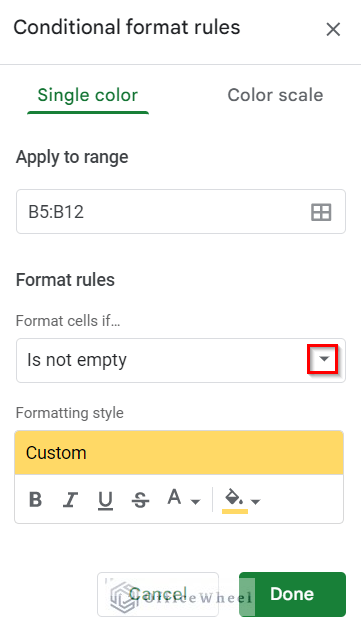Click the green Done button

tap(292, 594)
